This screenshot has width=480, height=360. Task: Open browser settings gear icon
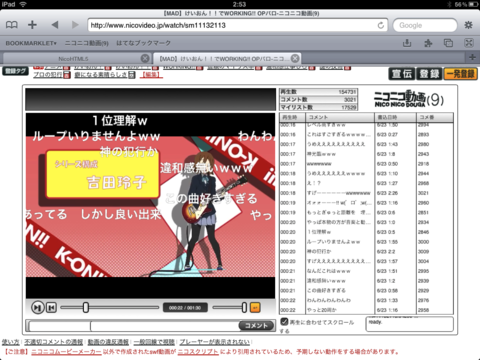pyautogui.click(x=468, y=25)
